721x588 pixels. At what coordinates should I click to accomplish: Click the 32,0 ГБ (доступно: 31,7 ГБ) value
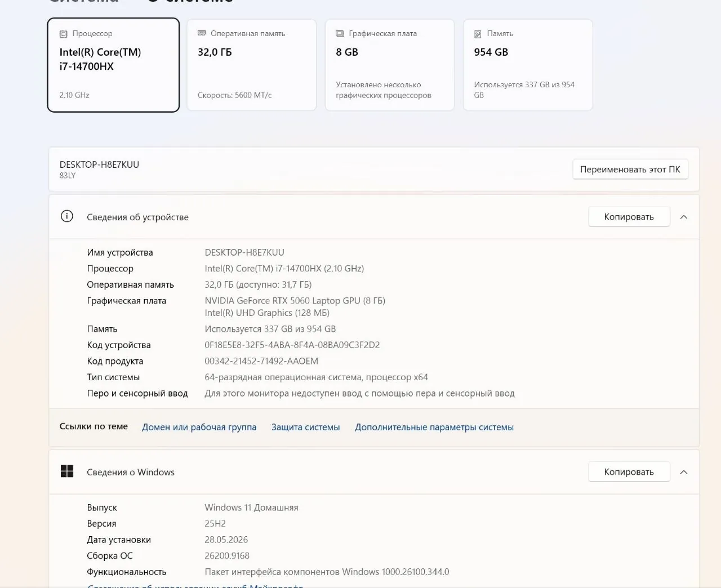tap(258, 285)
